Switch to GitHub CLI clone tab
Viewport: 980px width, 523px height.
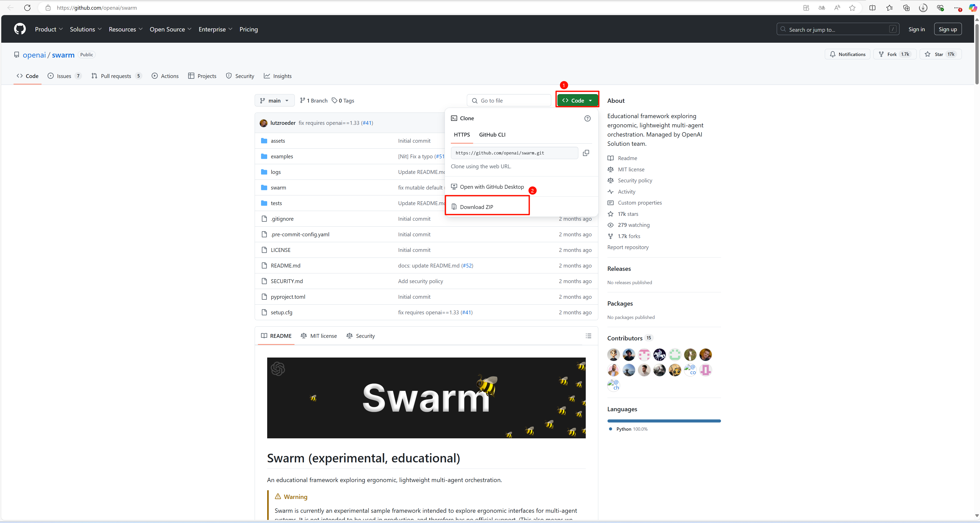492,135
